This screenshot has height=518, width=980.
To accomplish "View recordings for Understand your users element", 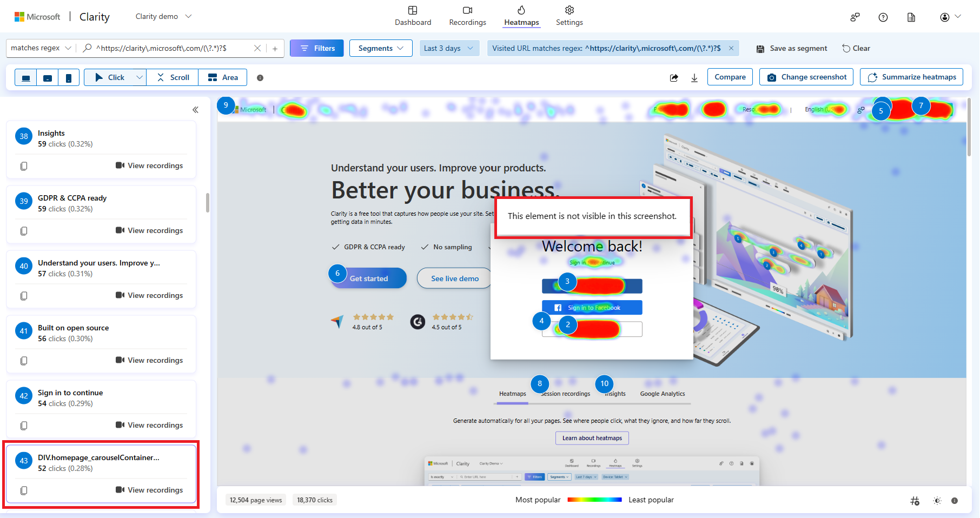I will tap(149, 295).
